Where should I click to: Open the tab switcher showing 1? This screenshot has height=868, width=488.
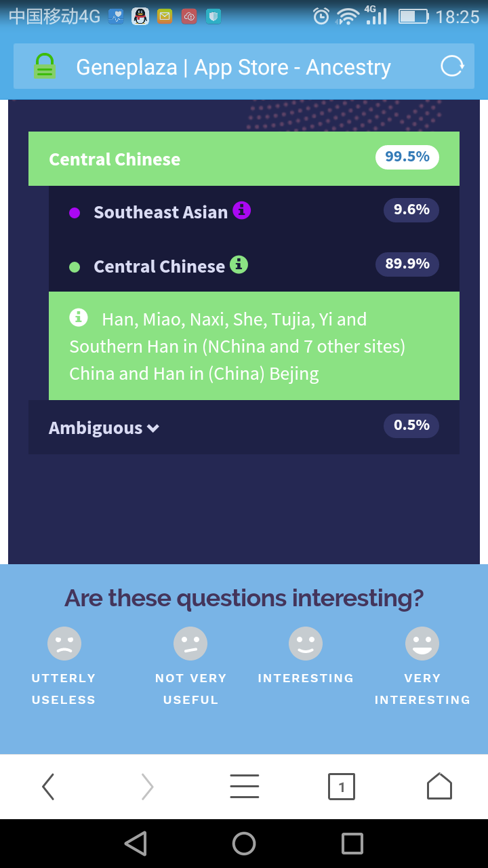[342, 787]
